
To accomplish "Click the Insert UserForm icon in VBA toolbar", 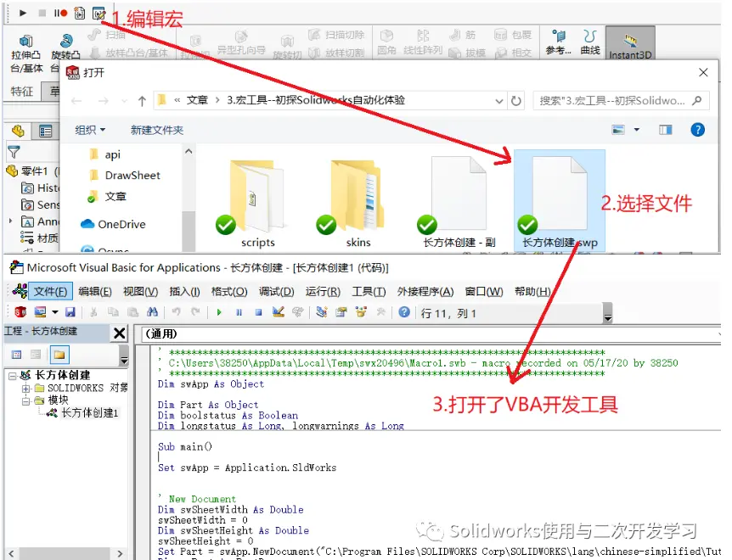I will 40,312.
